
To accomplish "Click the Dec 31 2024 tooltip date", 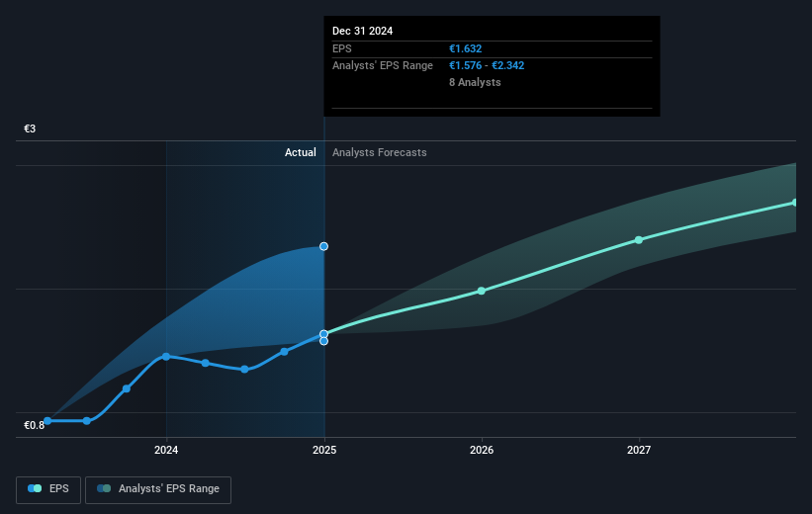I will pos(363,31).
